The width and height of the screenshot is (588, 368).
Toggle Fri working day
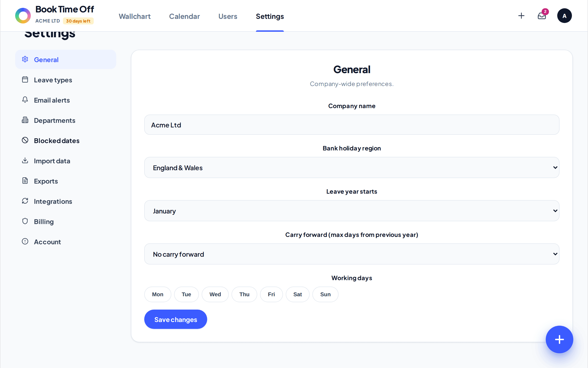click(271, 294)
